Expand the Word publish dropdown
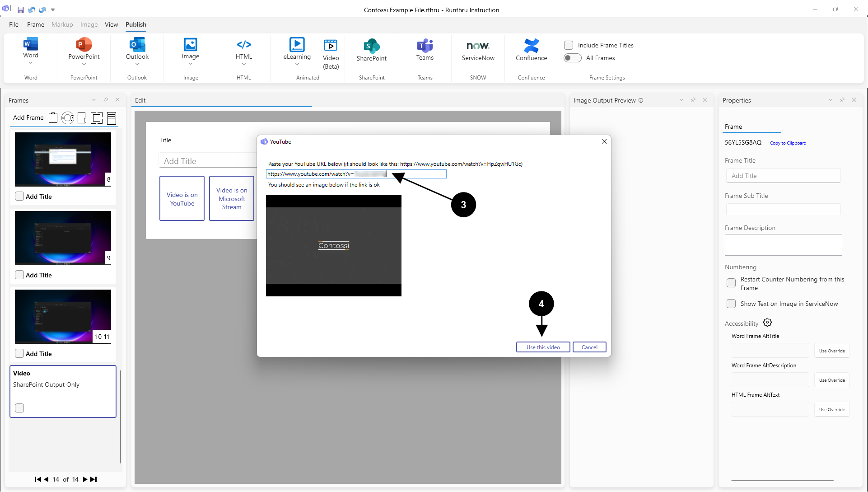This screenshot has width=868, height=492. 31,63
